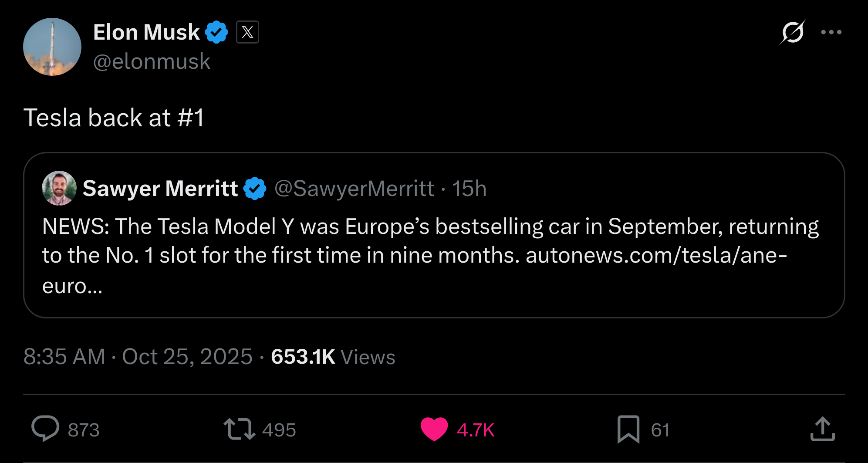Repost the tweet using the retweet icon

(239, 429)
